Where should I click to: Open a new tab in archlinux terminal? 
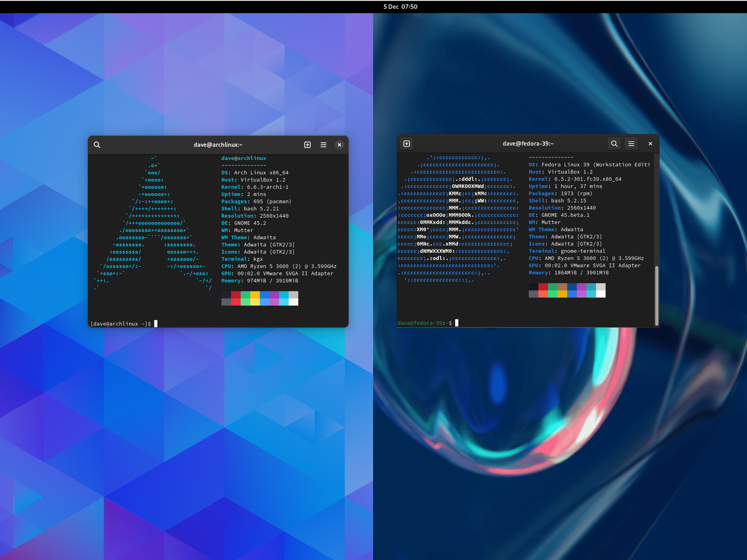[x=307, y=145]
